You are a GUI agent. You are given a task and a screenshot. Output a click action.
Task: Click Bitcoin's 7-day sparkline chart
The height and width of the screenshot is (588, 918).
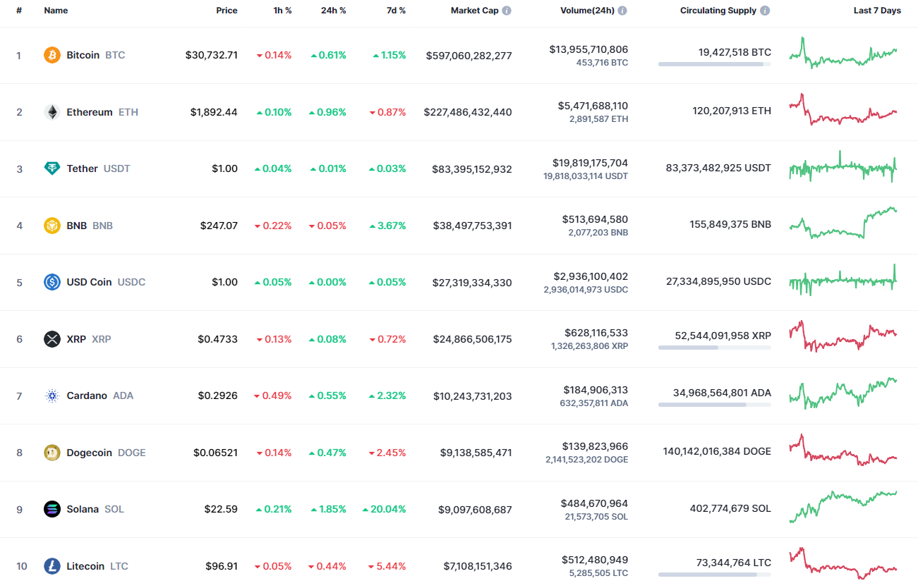pos(842,55)
